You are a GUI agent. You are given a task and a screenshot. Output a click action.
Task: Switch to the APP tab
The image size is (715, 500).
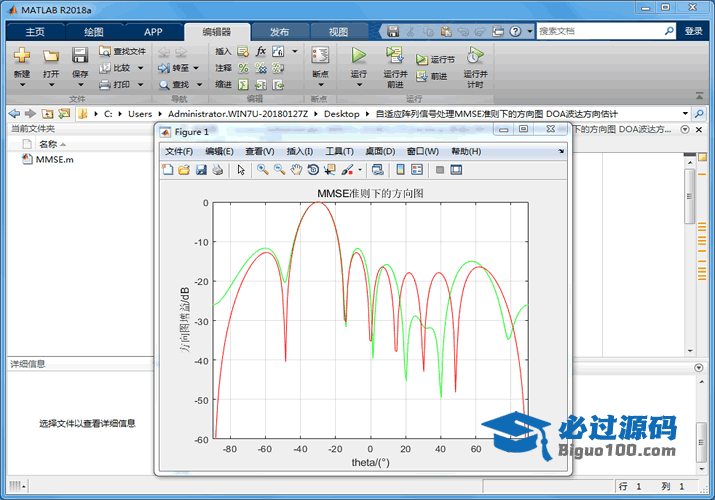[153, 32]
